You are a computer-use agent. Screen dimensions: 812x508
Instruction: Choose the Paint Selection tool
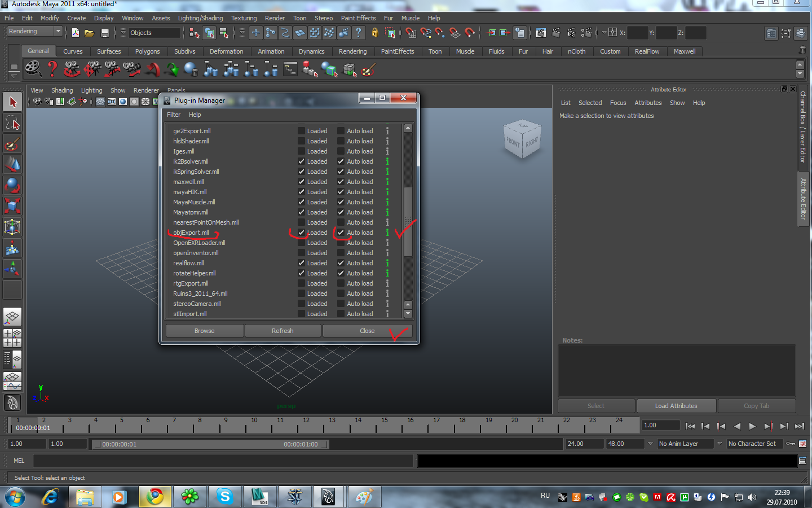pos(12,144)
